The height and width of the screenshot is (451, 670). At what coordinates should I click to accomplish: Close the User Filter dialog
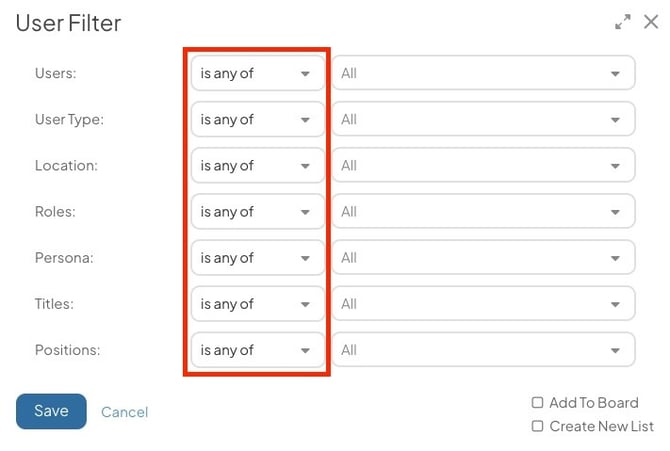(651, 21)
